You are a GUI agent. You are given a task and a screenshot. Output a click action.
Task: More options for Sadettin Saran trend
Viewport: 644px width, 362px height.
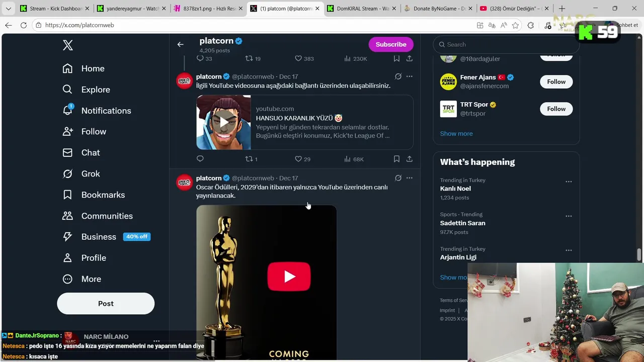tap(569, 216)
